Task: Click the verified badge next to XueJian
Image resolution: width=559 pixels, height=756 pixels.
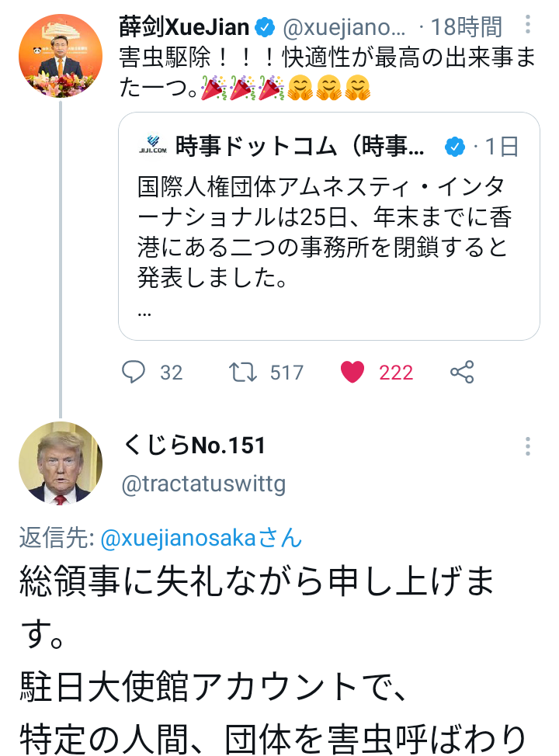Action: click(x=265, y=27)
